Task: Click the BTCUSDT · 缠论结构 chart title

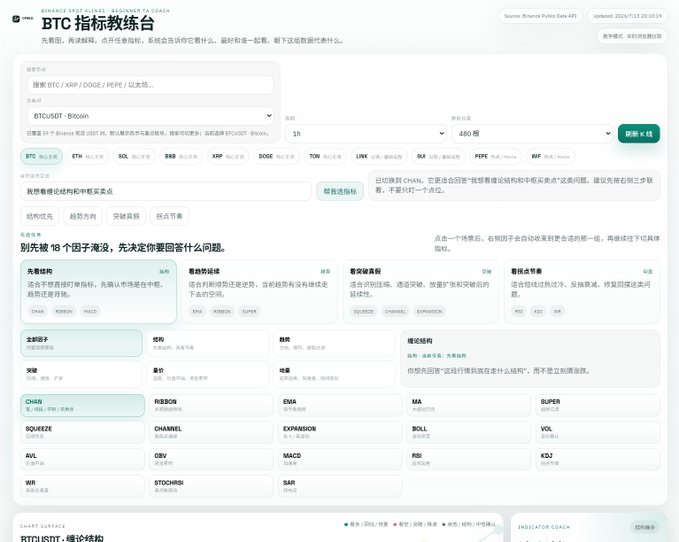Action: [x=62, y=538]
